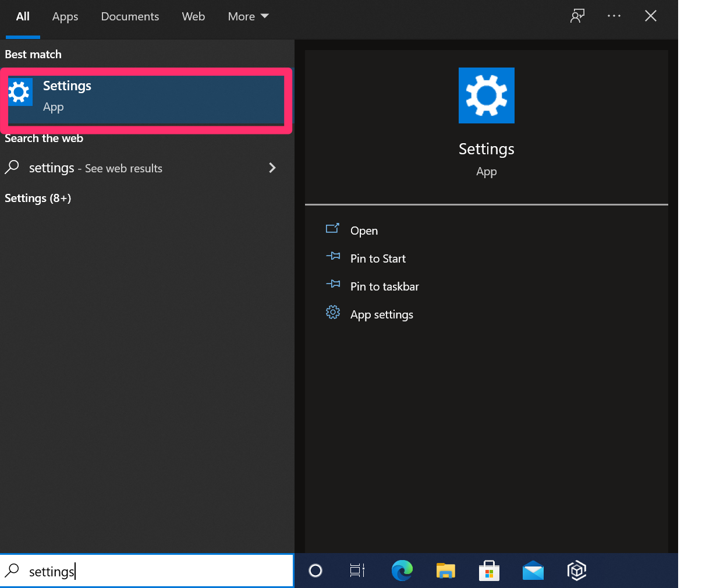Viewport: 702px width, 588px height.
Task: Open App settings option
Action: (x=382, y=314)
